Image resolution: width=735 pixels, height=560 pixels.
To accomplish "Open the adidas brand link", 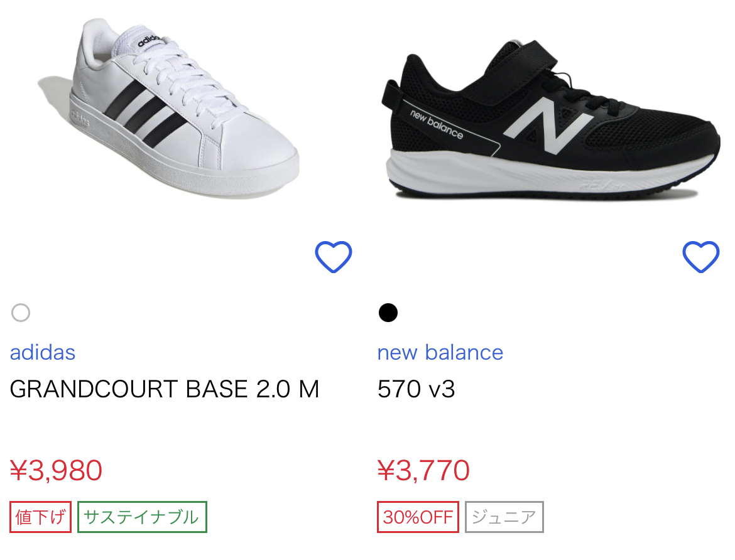I will click(43, 352).
